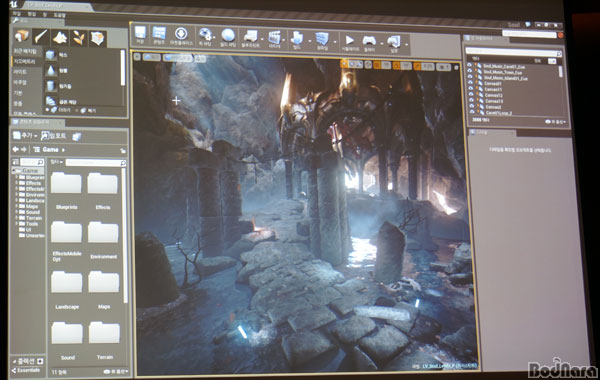
Task: Click the Perspective viewport type button
Action: point(152,57)
